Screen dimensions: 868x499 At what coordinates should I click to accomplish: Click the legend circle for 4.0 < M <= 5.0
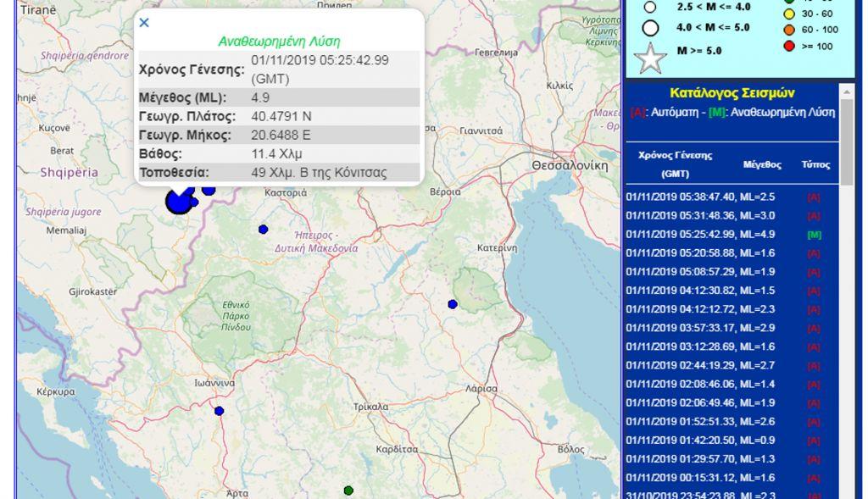click(651, 28)
